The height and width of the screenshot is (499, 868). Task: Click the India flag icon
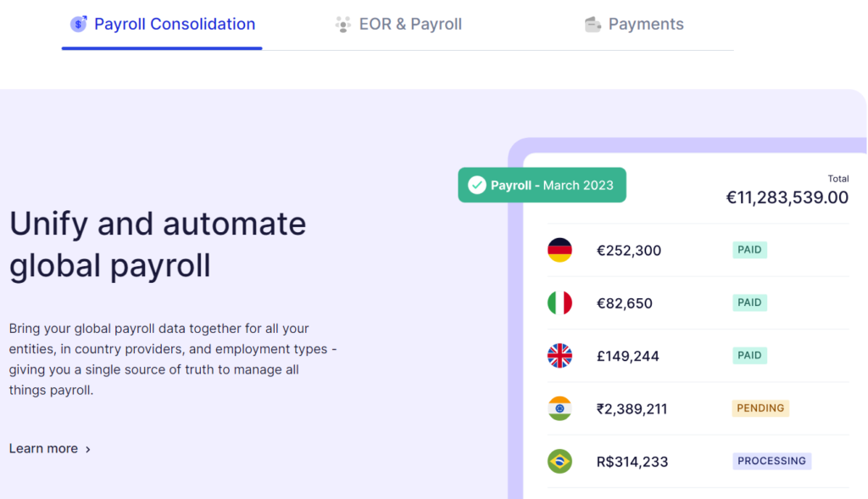[559, 408]
